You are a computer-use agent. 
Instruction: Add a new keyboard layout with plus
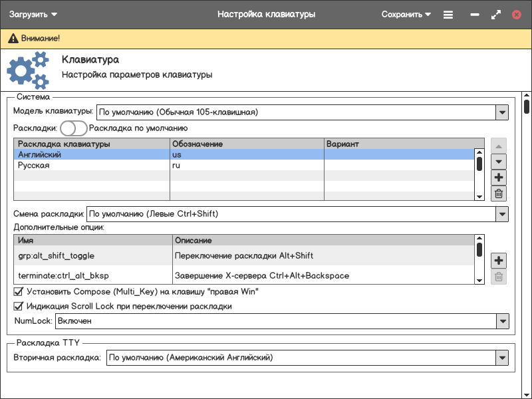pos(499,178)
